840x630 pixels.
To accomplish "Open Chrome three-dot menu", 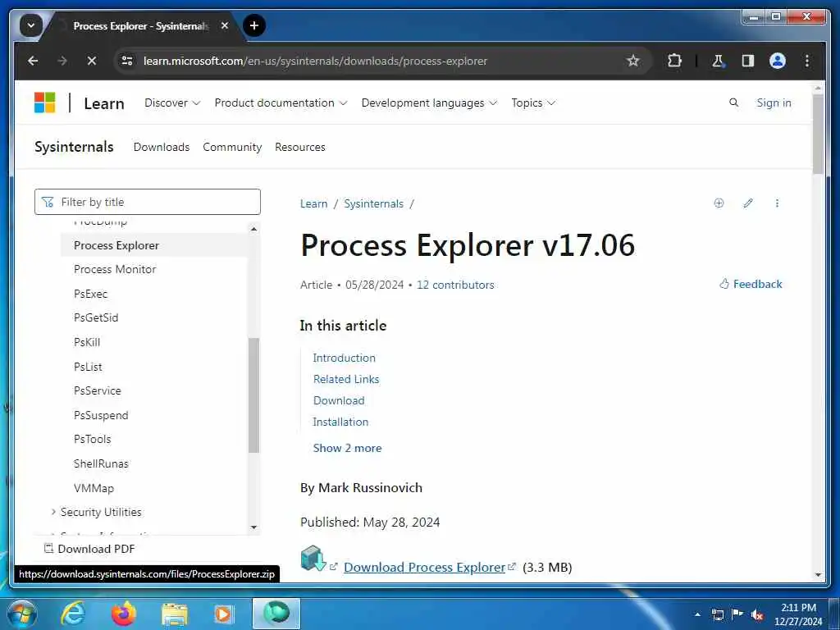I will 807,61.
